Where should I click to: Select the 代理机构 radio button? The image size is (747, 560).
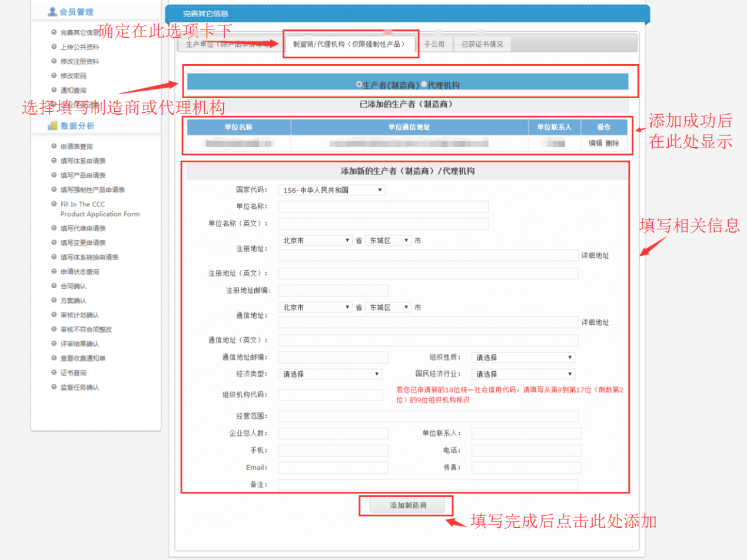click(424, 85)
